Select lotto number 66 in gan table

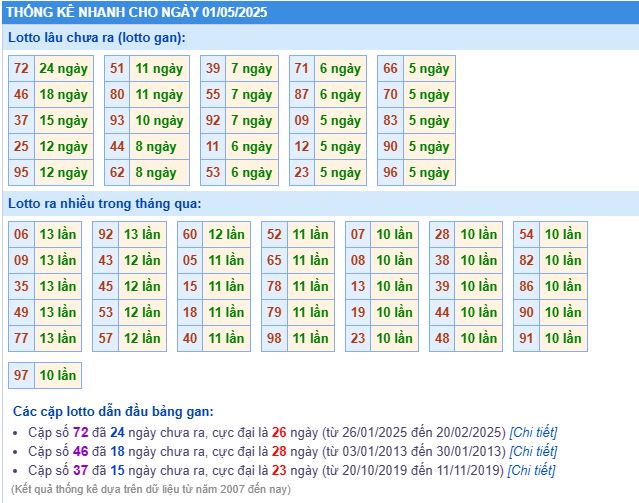click(x=390, y=68)
